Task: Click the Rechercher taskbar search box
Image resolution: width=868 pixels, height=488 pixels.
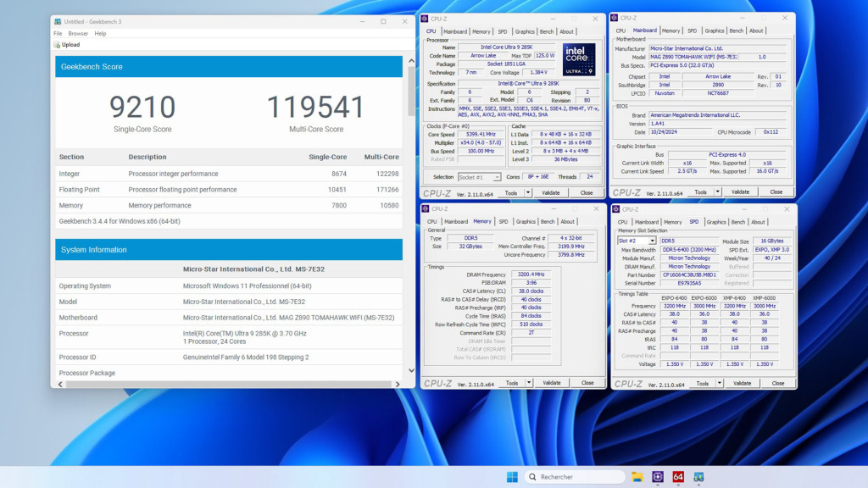Action: tap(574, 477)
